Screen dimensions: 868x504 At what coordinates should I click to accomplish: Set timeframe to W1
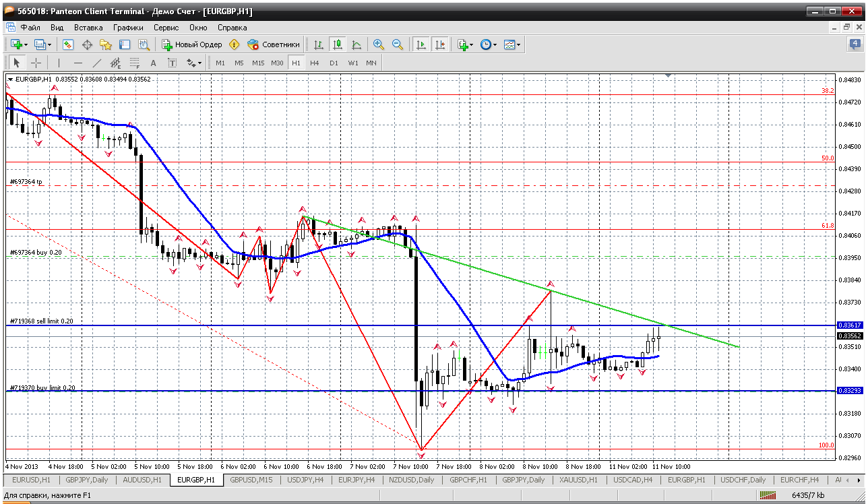[x=353, y=63]
